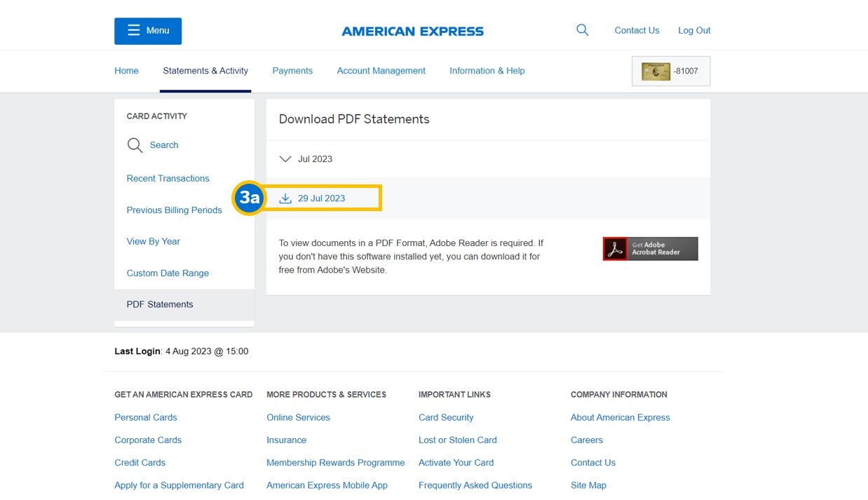The height and width of the screenshot is (500, 868).
Task: Download the 29 Jul 2023 statement
Action: (323, 198)
